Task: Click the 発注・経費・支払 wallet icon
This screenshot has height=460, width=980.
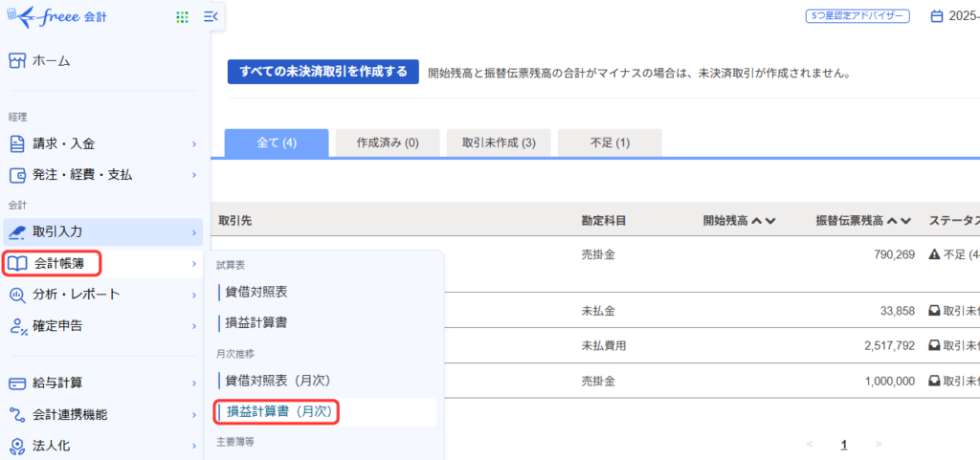Action: pos(16,175)
